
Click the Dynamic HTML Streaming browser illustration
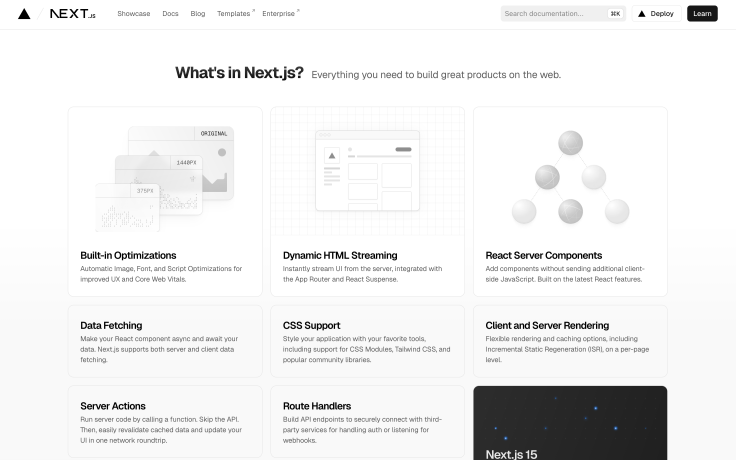point(367,171)
